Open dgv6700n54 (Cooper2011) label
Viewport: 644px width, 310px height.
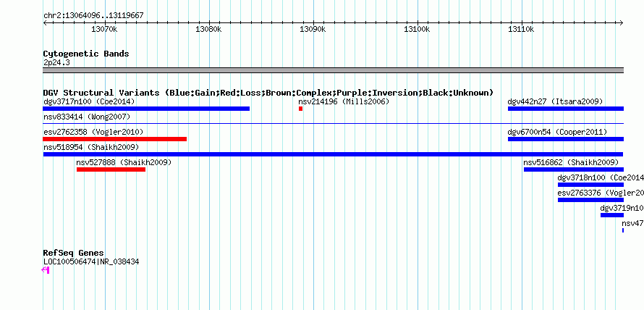tap(557, 132)
